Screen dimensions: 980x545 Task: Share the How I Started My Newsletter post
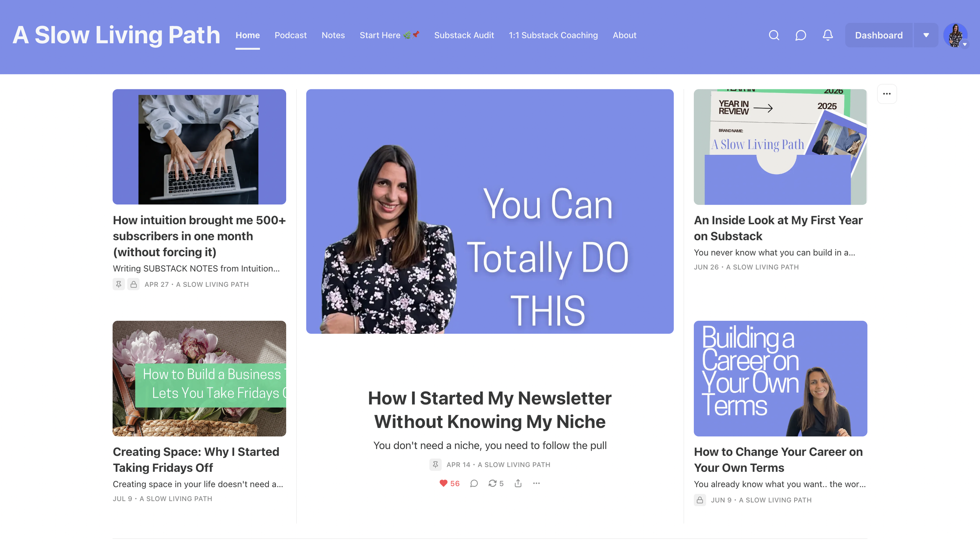pyautogui.click(x=518, y=483)
